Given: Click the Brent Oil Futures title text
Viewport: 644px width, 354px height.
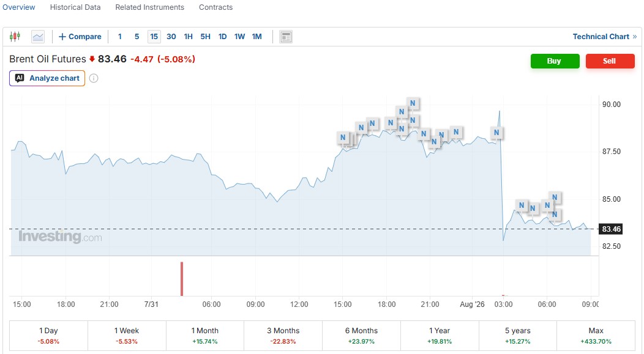Looking at the screenshot, I should coord(48,59).
